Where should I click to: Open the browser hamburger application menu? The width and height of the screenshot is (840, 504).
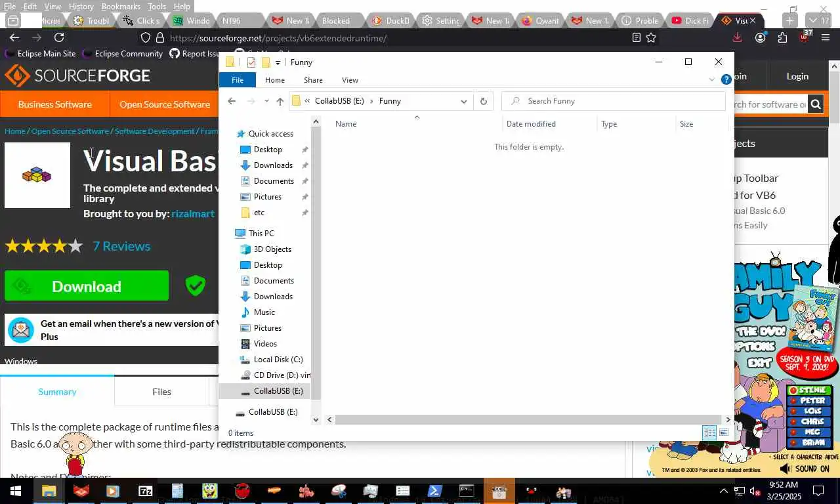coord(826,38)
